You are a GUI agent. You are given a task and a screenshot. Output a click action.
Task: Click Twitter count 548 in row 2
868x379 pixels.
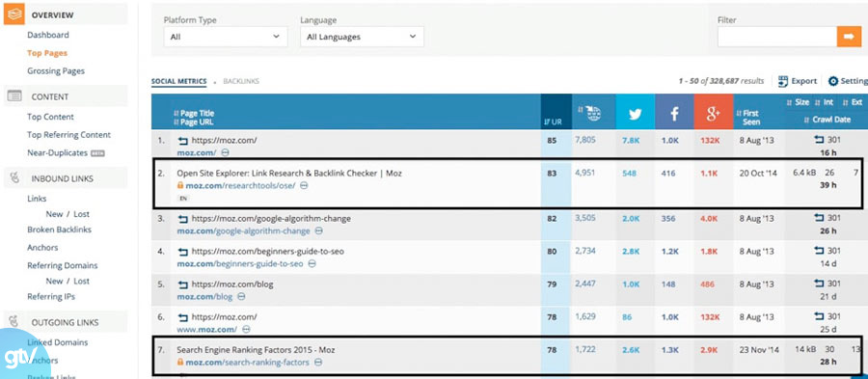pos(630,174)
